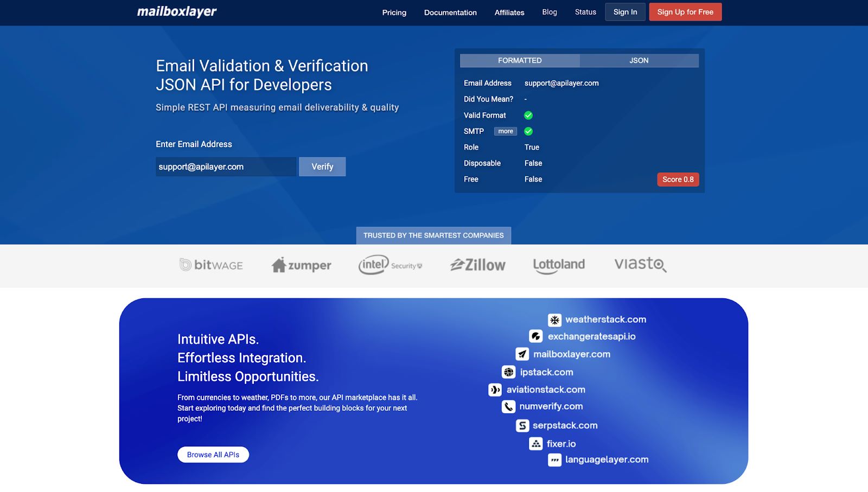Click the Role value True
The width and height of the screenshot is (868, 492).
pos(532,147)
